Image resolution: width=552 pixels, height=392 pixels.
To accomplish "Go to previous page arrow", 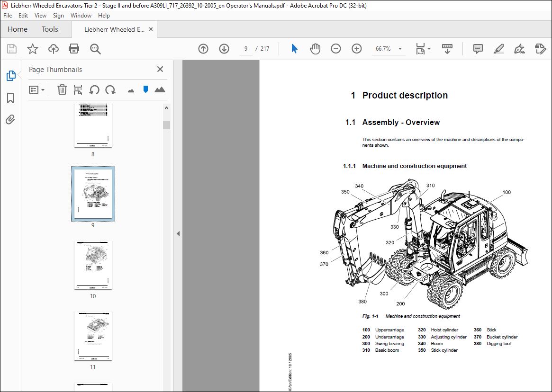I will click(203, 49).
